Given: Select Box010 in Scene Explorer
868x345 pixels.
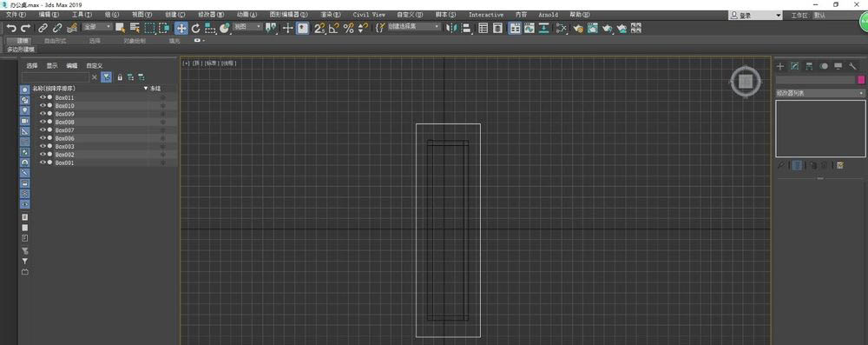Looking at the screenshot, I should click(65, 105).
